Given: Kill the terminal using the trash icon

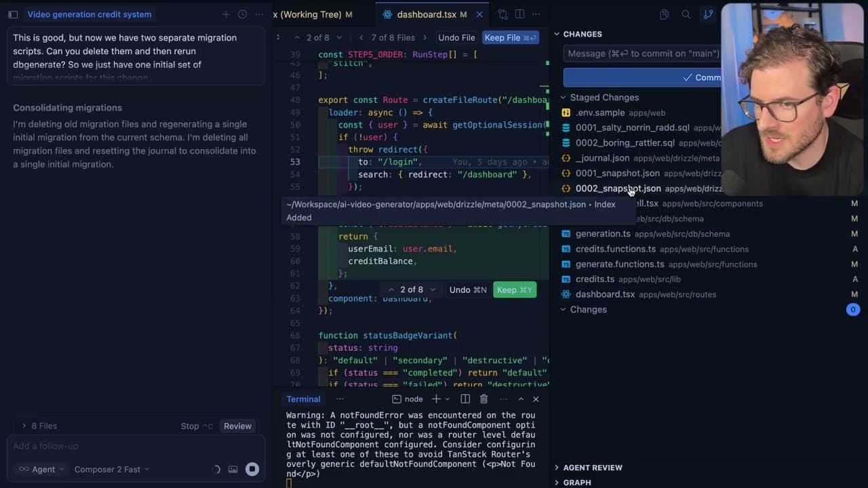Looking at the screenshot, I should coord(484,399).
